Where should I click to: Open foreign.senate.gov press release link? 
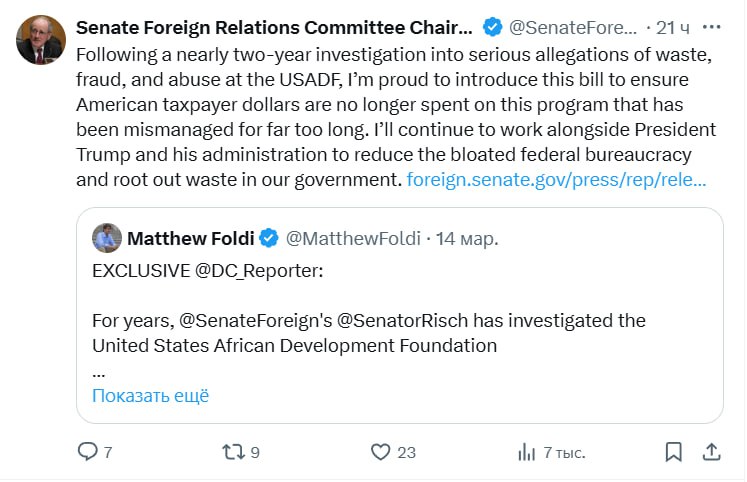tap(557, 181)
